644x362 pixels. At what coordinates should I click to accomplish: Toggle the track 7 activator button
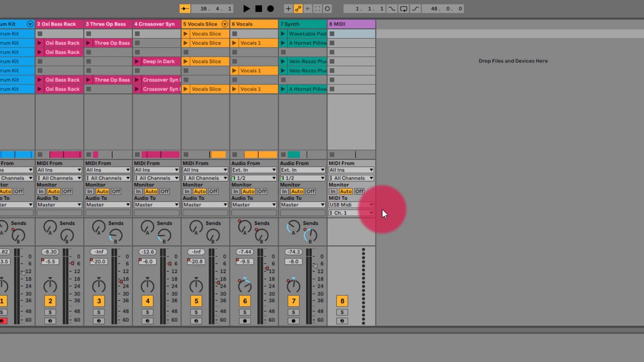pos(294,301)
